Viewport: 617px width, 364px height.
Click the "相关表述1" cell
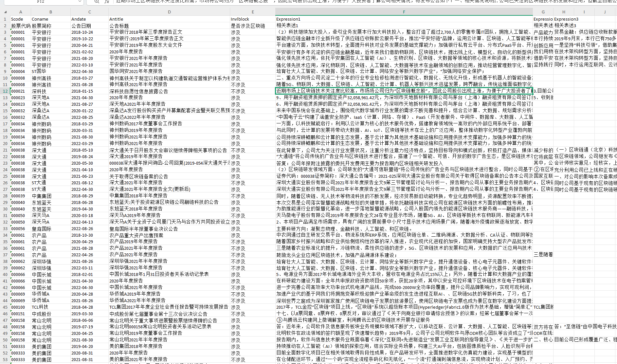(404, 26)
